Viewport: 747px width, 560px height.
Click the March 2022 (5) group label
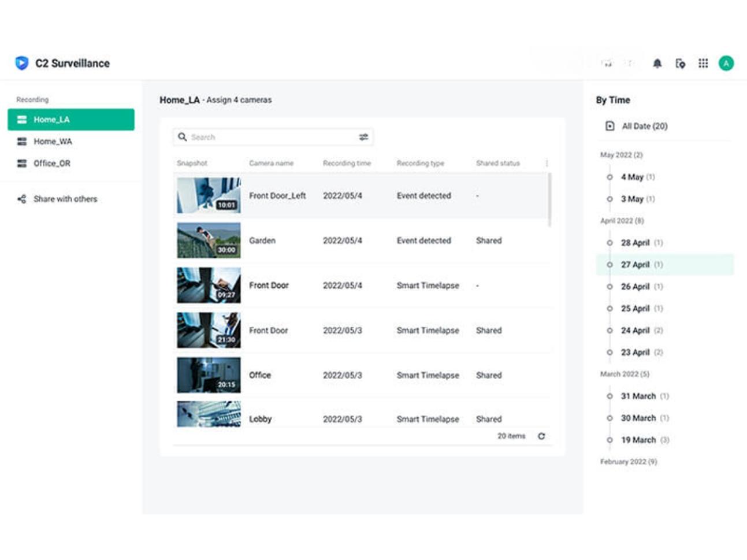(625, 374)
